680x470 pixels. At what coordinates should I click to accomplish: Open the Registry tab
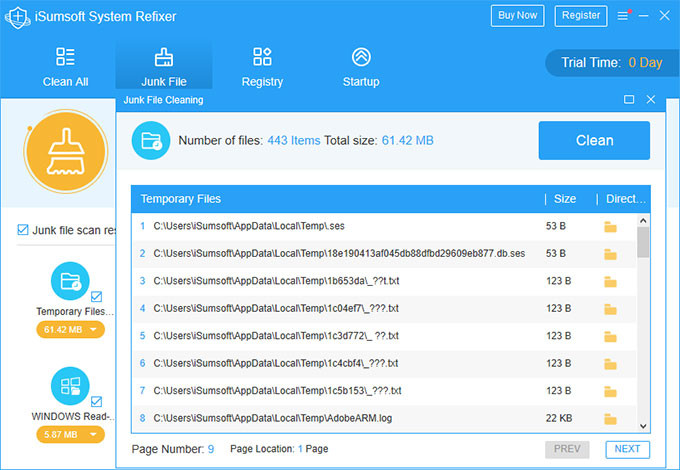pos(262,67)
